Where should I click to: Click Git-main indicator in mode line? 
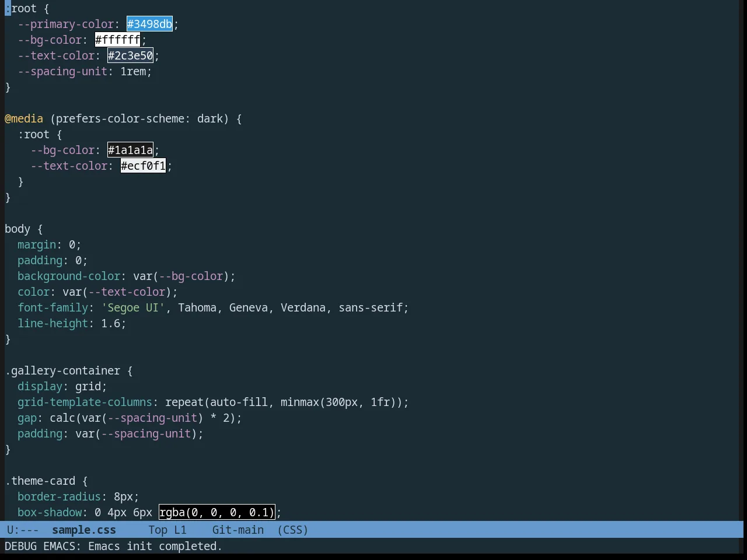(x=238, y=530)
